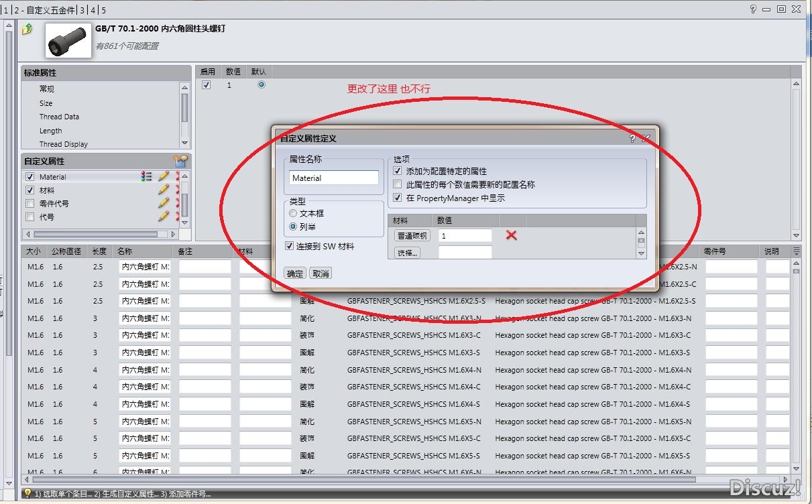Click the empty 数值 field beside 选择...
Image resolution: width=812 pixels, height=504 pixels.
point(465,253)
